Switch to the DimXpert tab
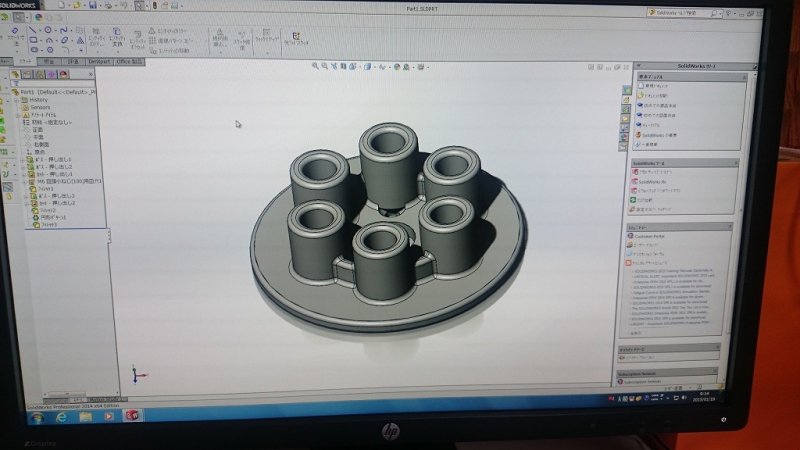The image size is (800, 450). (x=98, y=62)
